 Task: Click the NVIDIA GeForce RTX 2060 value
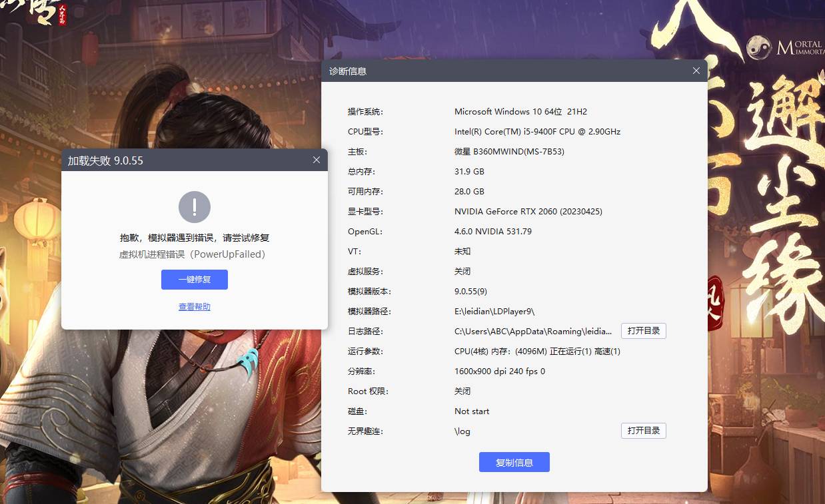coord(528,212)
